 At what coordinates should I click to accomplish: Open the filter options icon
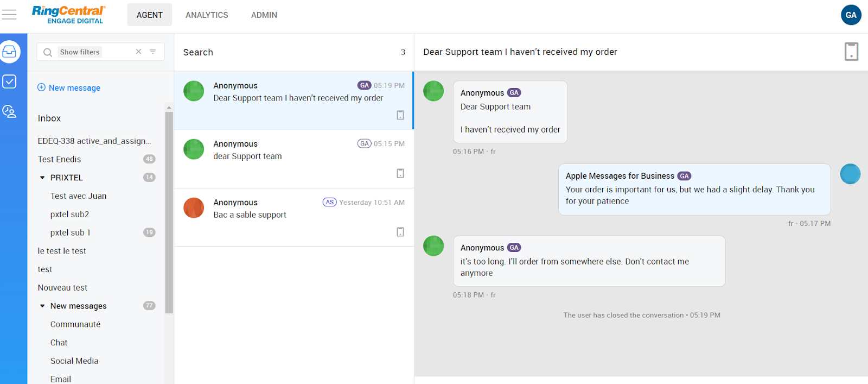(x=153, y=52)
